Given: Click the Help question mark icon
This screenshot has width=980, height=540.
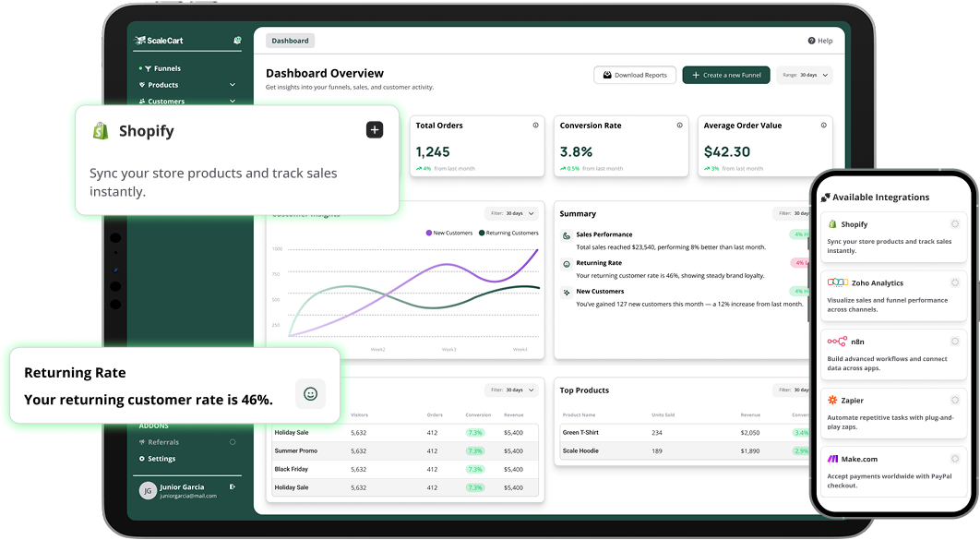Looking at the screenshot, I should (x=811, y=41).
